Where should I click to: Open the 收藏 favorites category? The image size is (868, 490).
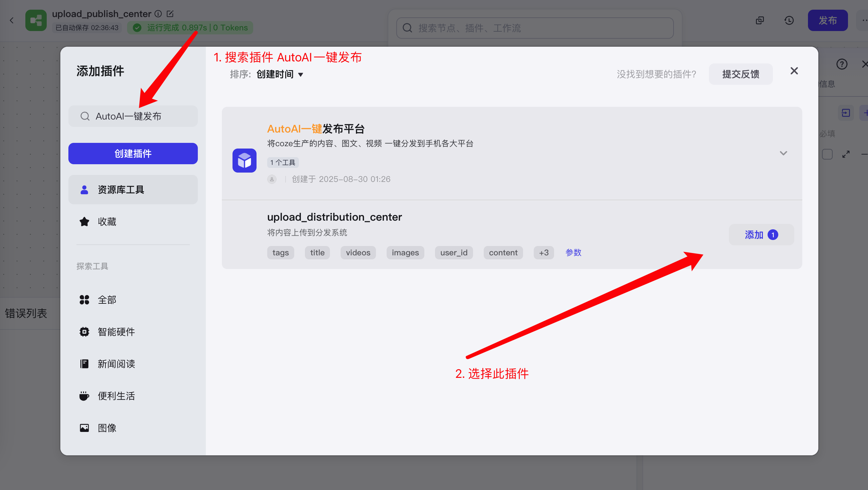(x=107, y=222)
